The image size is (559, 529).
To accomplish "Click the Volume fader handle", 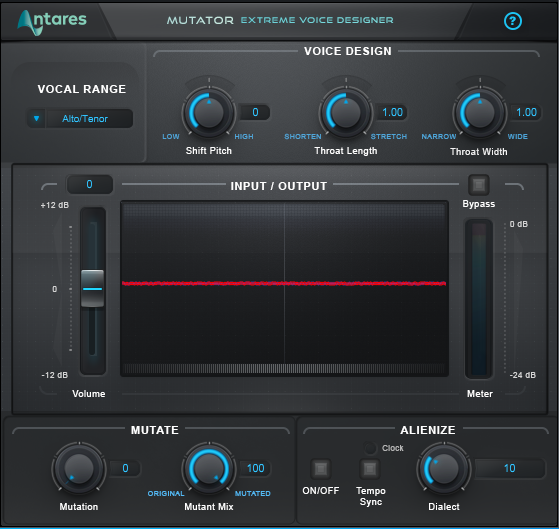I will (x=92, y=288).
